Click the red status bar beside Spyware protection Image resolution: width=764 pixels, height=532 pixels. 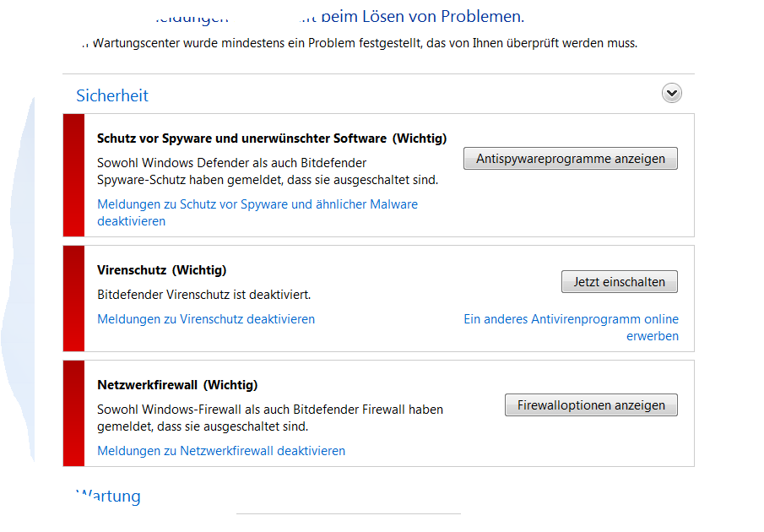[74, 176]
